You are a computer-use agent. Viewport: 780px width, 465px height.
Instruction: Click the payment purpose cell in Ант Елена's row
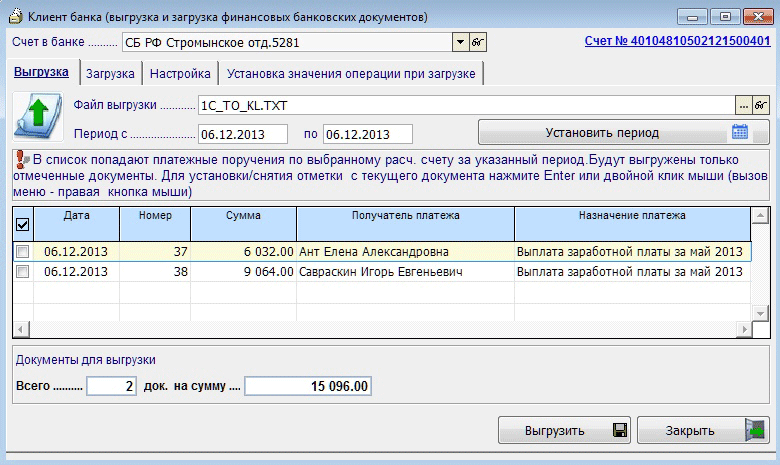click(x=632, y=252)
